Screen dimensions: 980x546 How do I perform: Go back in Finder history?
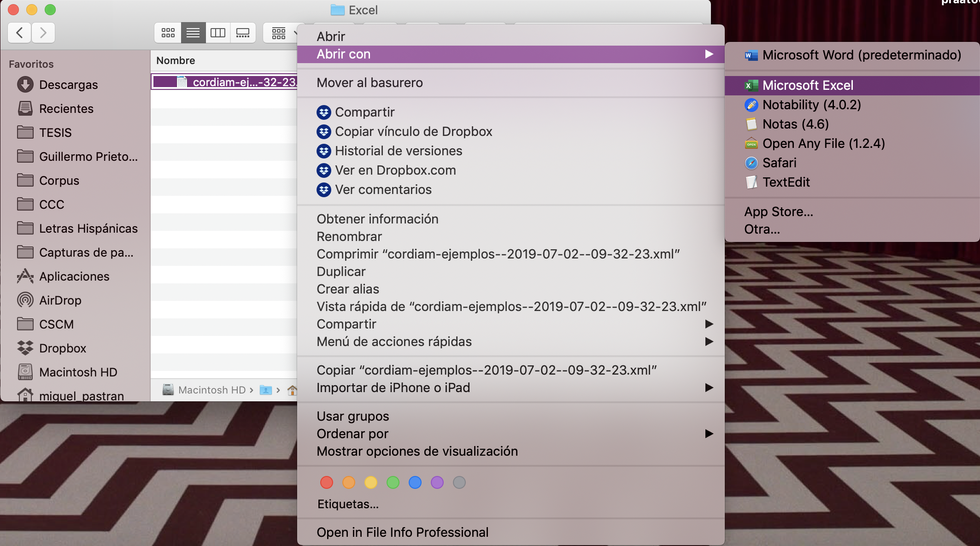[x=20, y=33]
